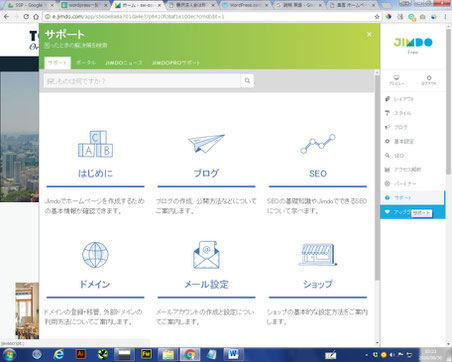Click the browser back arrow
Image resolution: width=452 pixels, height=362 pixels.
point(6,16)
